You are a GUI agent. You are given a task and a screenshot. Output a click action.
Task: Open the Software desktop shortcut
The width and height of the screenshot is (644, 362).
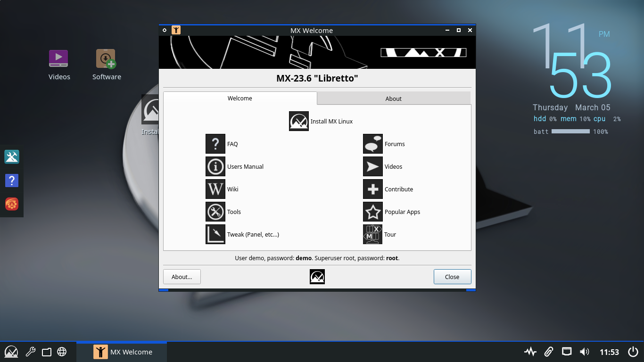[x=106, y=59]
